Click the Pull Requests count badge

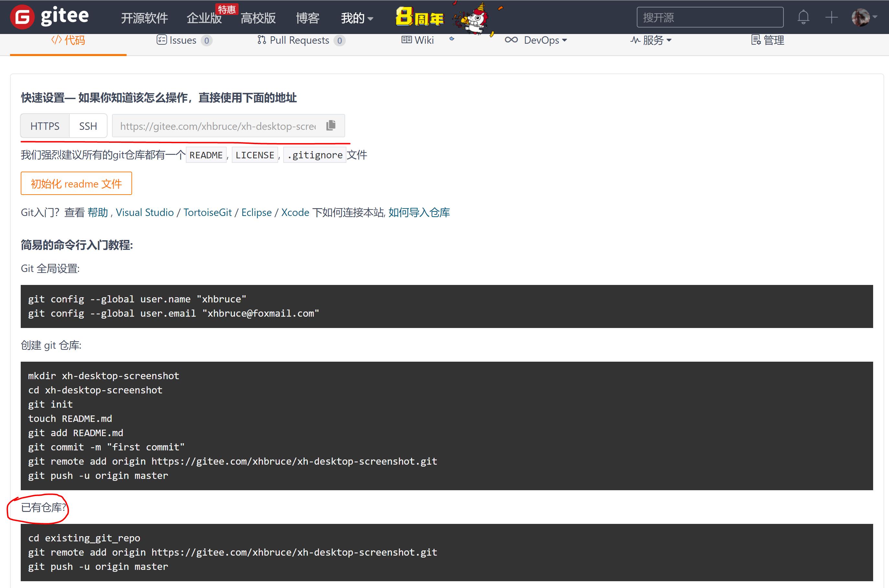pos(339,40)
